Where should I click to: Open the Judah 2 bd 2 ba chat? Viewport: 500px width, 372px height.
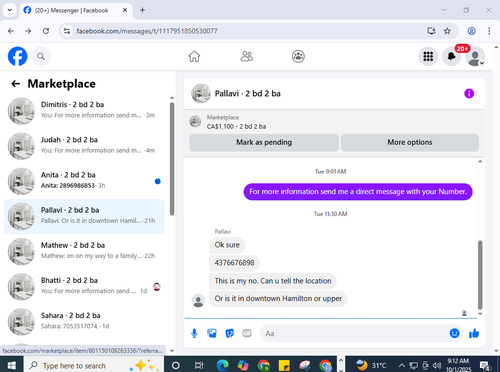coord(84,146)
